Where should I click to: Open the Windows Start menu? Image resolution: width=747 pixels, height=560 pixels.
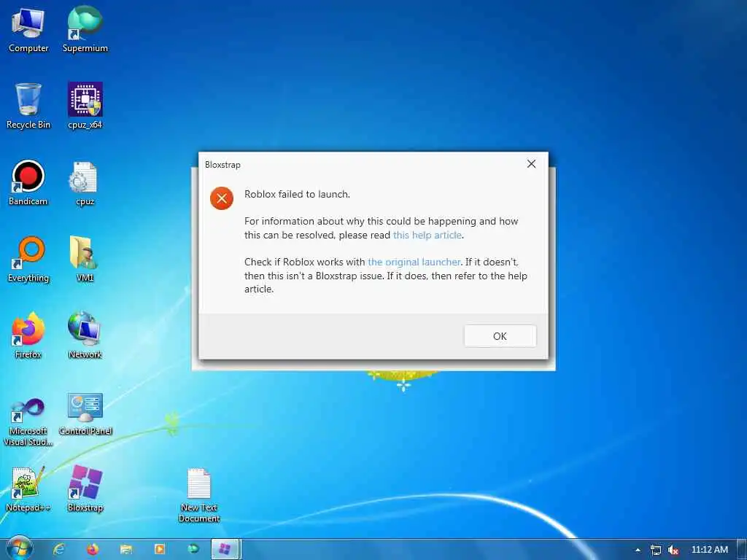point(18,549)
